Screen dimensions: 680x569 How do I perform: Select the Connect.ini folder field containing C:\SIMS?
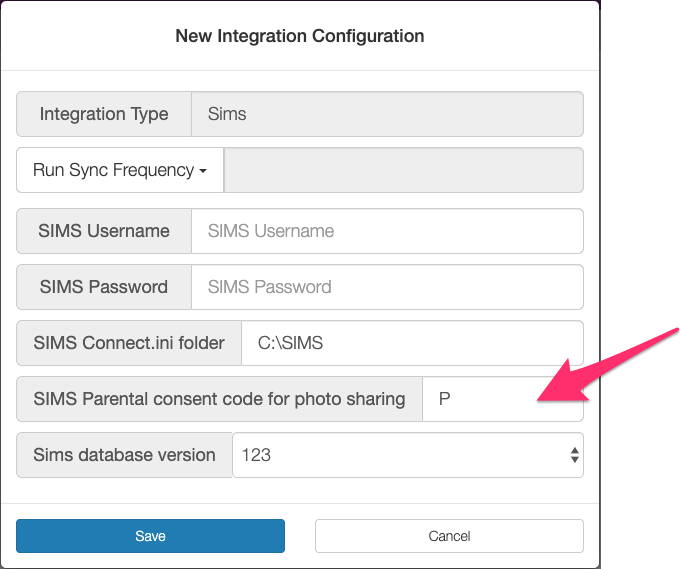coord(411,343)
